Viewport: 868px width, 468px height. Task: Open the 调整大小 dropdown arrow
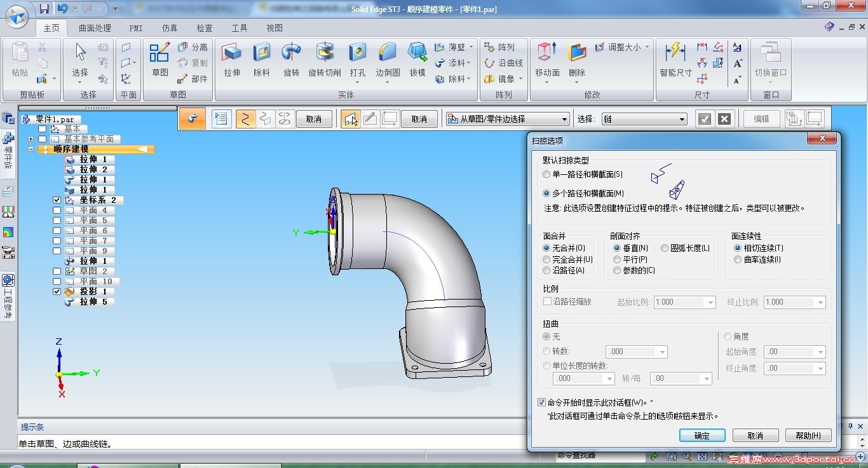648,47
